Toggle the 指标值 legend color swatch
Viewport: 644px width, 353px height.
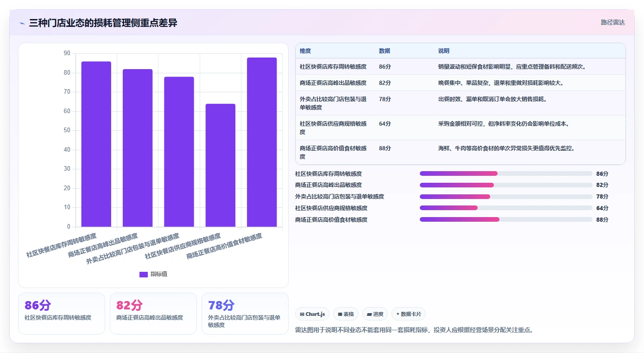[144, 274]
